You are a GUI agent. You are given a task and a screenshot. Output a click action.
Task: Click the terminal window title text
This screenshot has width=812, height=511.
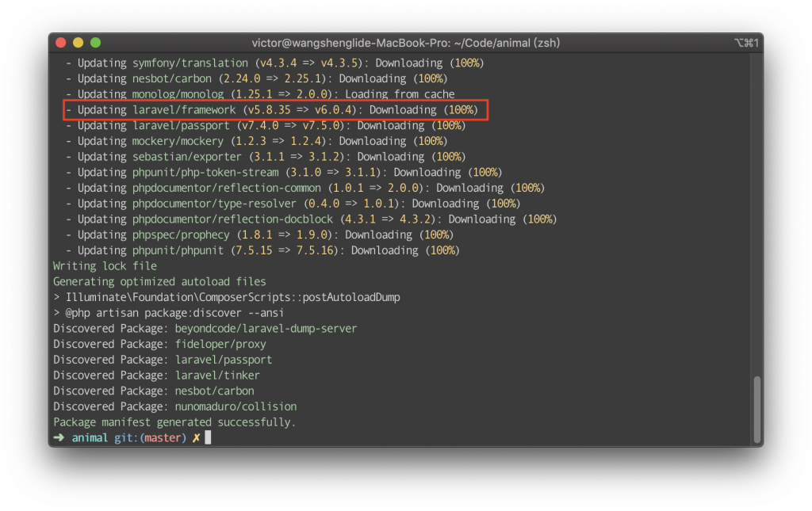click(405, 43)
